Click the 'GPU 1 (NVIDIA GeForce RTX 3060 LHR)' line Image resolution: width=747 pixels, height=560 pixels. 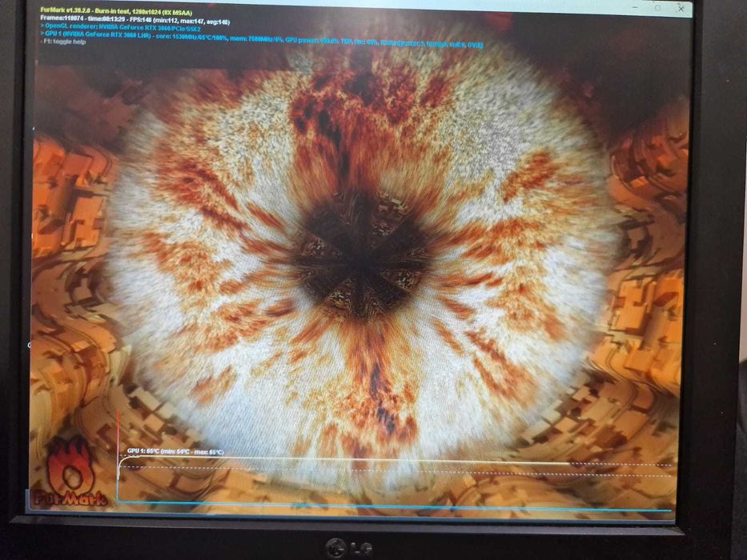[x=262, y=39]
